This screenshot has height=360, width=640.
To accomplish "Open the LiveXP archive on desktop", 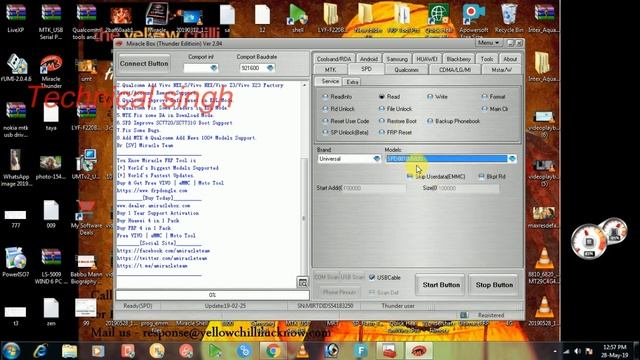I will tap(16, 18).
